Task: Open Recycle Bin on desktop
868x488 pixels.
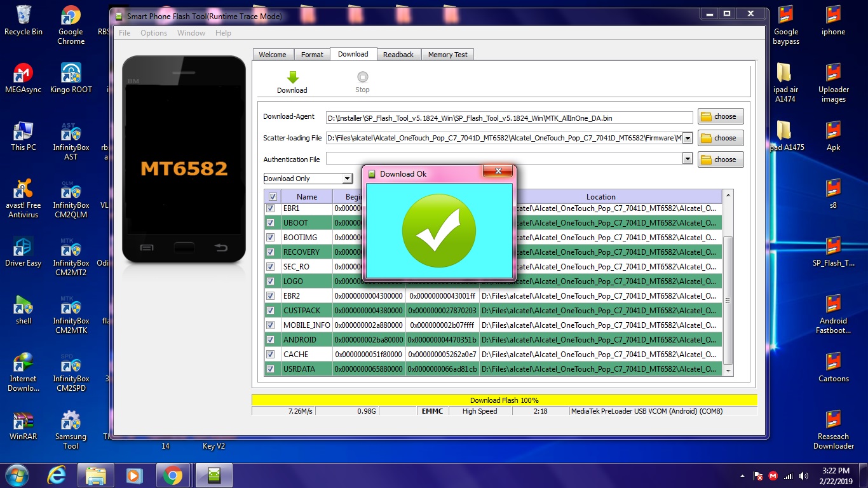Action: click(x=24, y=20)
